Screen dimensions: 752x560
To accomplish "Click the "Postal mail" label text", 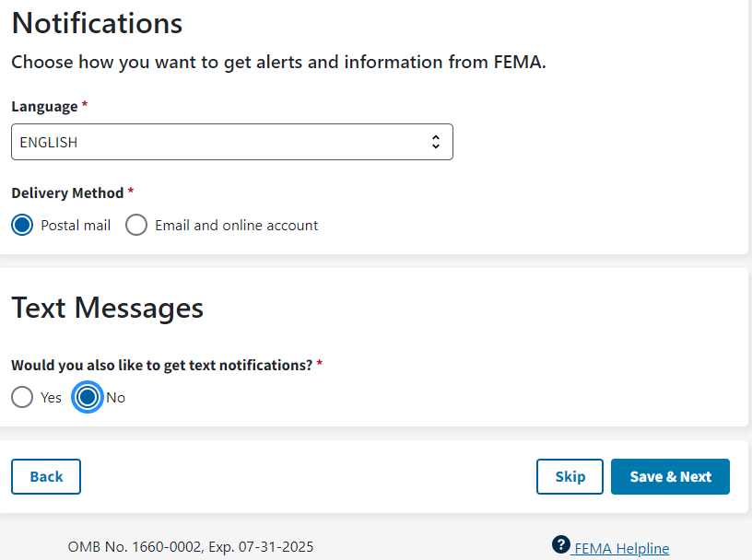I will click(76, 225).
